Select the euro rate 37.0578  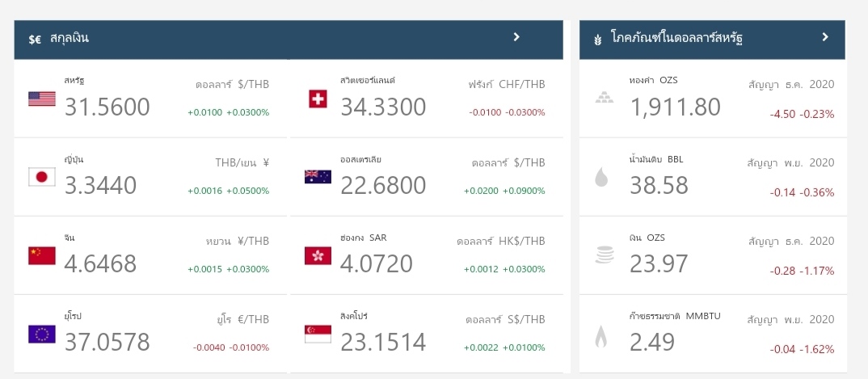click(107, 342)
